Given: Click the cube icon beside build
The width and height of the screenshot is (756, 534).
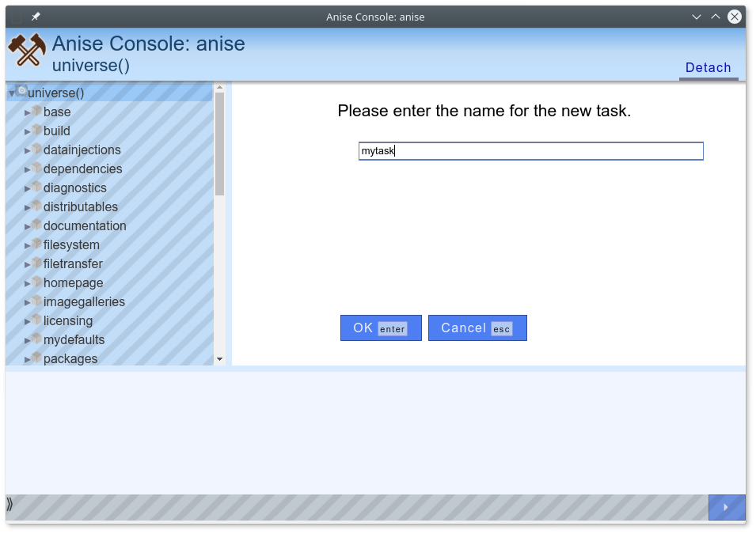Looking at the screenshot, I should pos(37,130).
